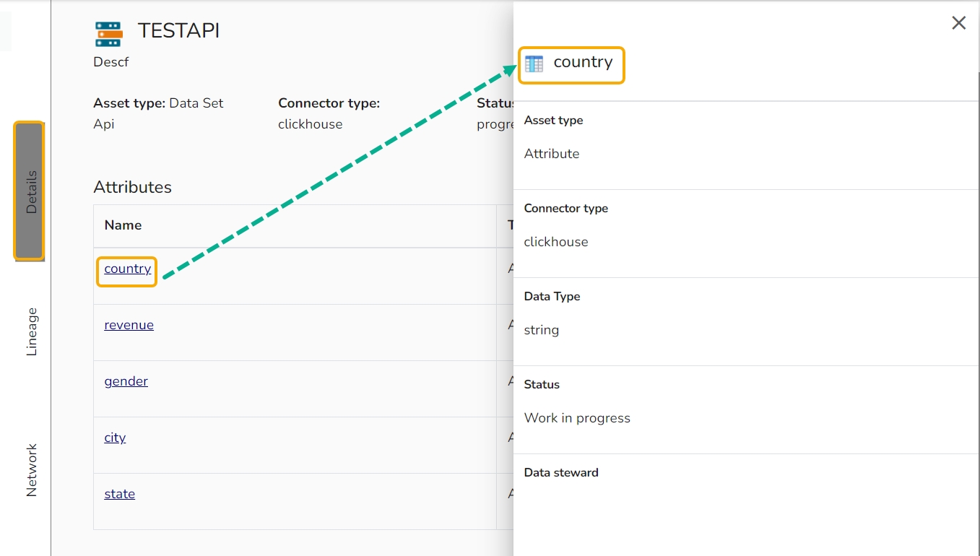This screenshot has height=556, width=980.
Task: Open the state attribute link
Action: [119, 494]
